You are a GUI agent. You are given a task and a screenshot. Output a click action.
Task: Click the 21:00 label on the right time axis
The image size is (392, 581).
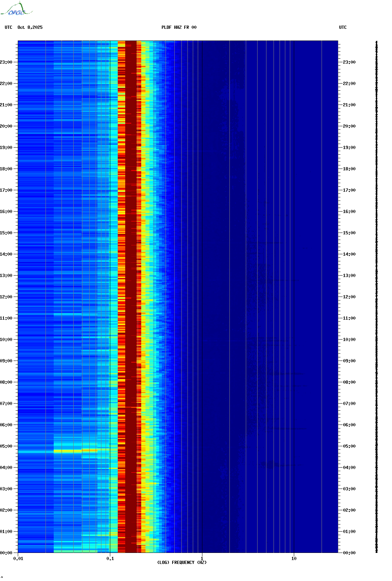(x=349, y=105)
